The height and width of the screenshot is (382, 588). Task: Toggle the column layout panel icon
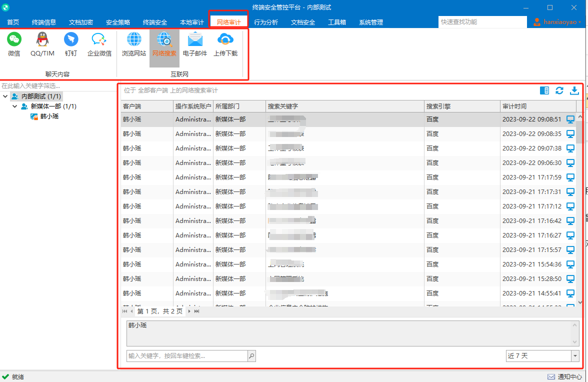click(x=544, y=90)
